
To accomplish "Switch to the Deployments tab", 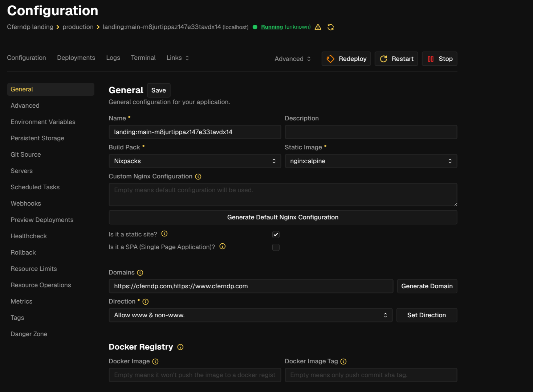I will click(76, 58).
